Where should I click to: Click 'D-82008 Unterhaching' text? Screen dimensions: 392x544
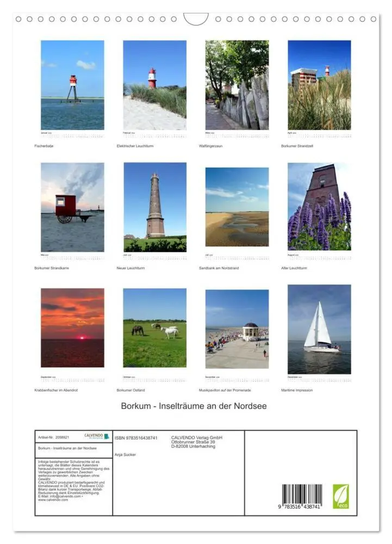(193, 447)
